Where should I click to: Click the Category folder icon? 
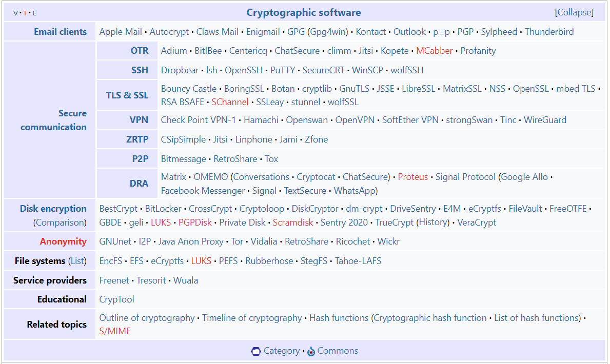[256, 351]
